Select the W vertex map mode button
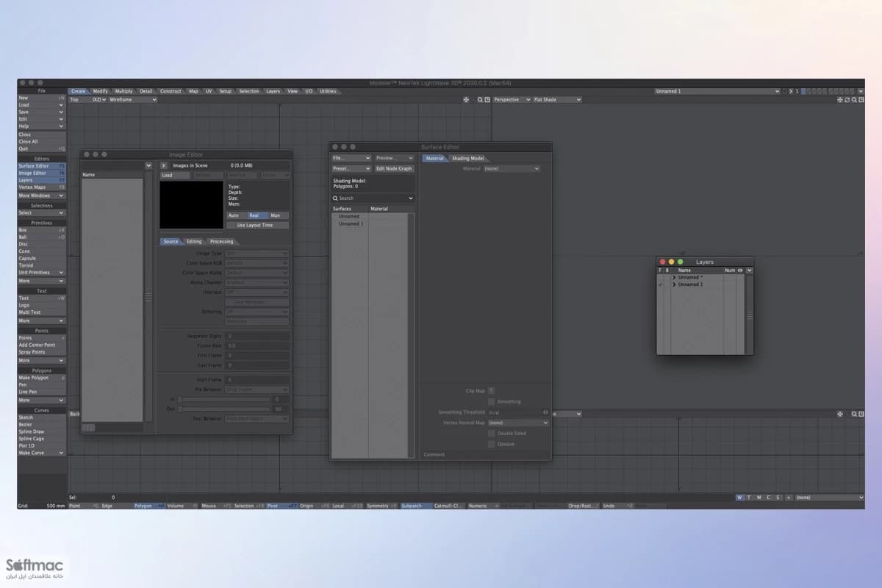 739,498
